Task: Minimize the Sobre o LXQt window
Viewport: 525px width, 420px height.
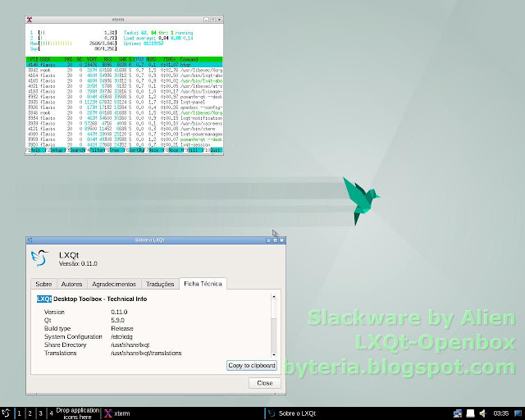Action: pyautogui.click(x=268, y=240)
